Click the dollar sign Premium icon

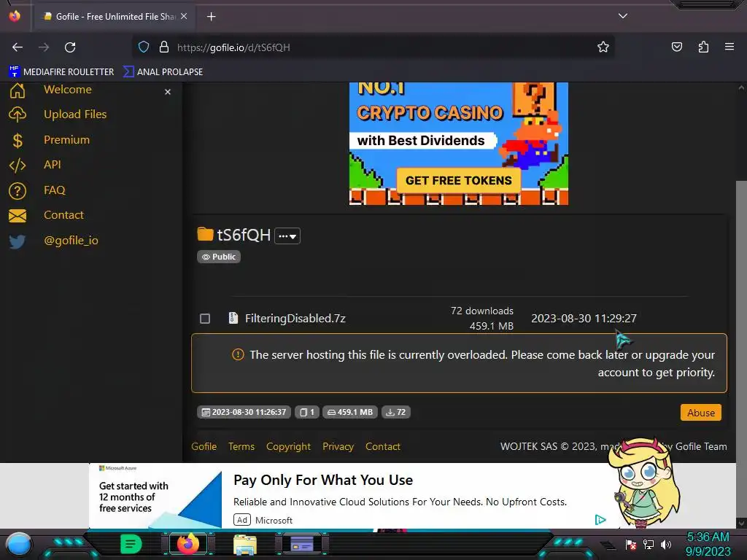click(x=18, y=141)
